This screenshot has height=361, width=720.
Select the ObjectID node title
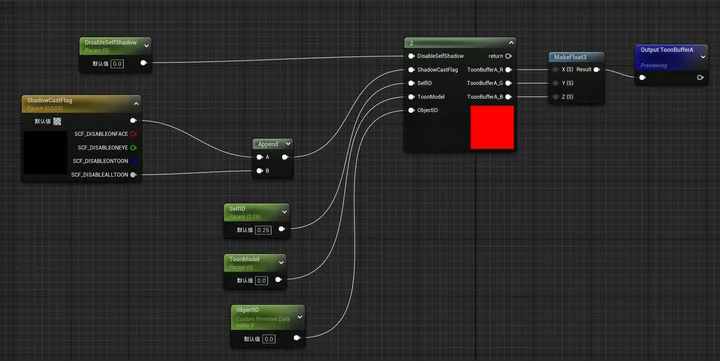[247, 310]
